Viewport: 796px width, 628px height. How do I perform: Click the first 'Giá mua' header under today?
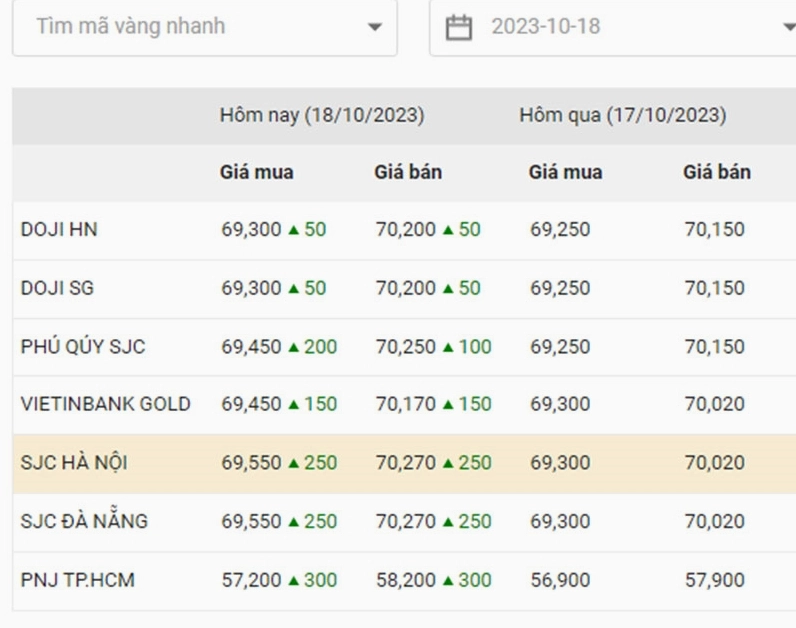click(x=257, y=172)
